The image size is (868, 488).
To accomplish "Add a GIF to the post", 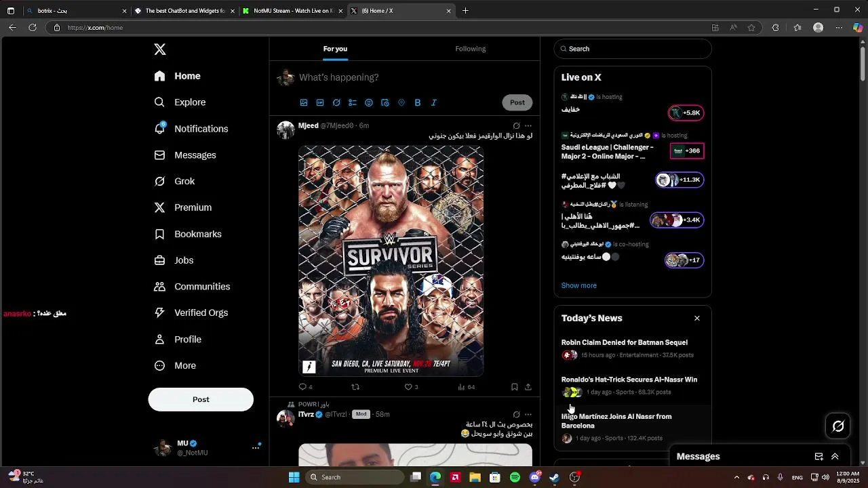I will tap(320, 102).
